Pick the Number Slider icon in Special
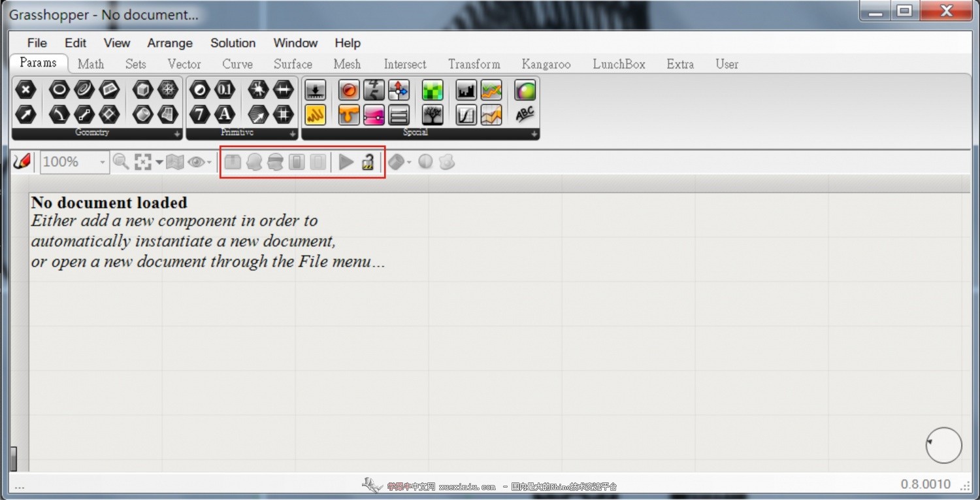The width and height of the screenshot is (980, 500). [x=316, y=90]
